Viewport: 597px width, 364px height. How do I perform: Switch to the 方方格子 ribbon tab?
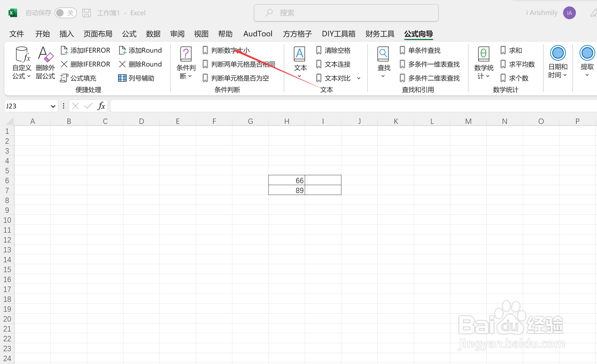tap(297, 34)
